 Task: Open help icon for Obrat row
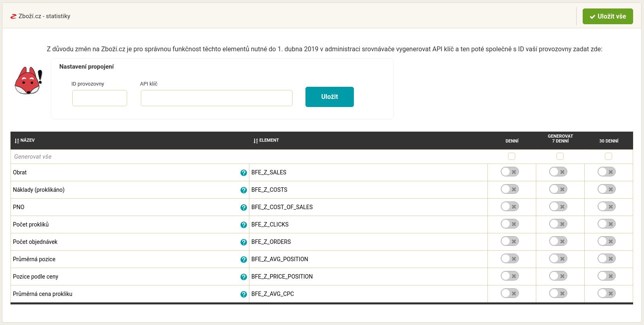[x=244, y=173]
